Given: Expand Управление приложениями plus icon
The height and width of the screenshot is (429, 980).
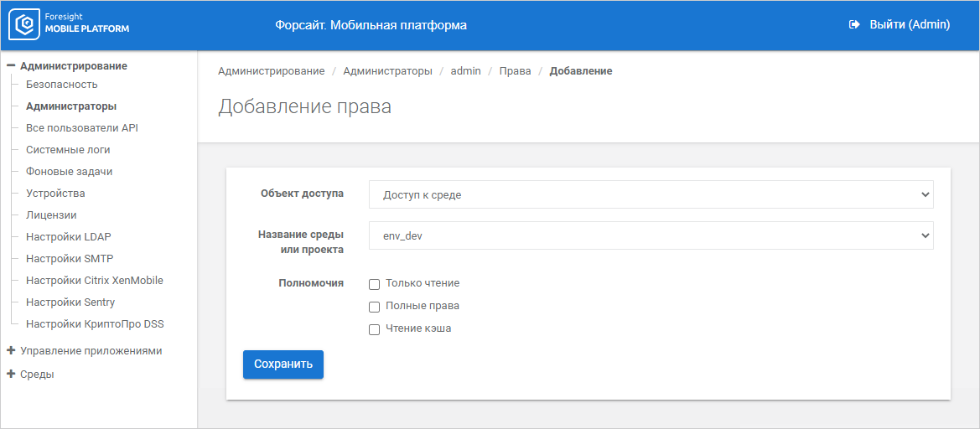Looking at the screenshot, I should click(x=11, y=351).
